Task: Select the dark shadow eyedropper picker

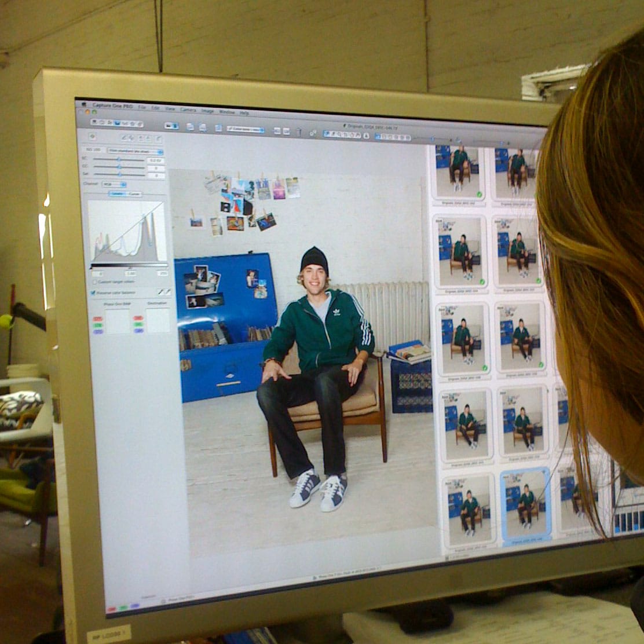Action: [160, 292]
